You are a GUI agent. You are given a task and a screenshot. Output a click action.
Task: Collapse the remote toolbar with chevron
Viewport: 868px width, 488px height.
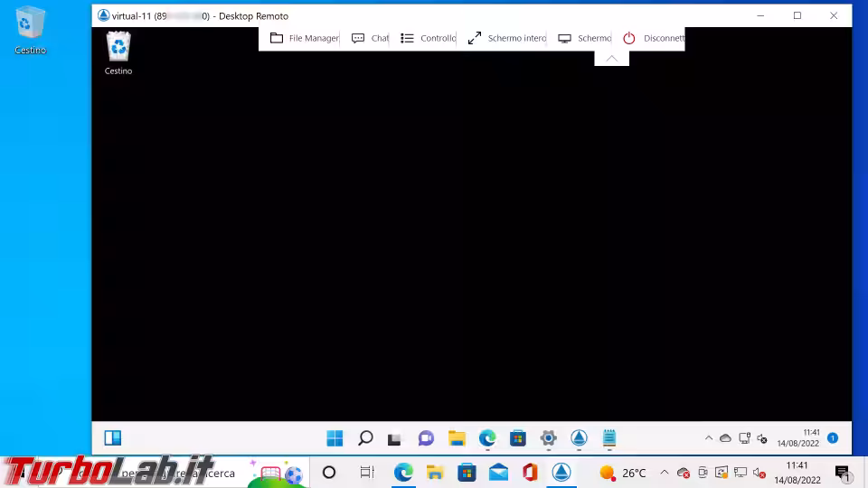[x=612, y=58]
